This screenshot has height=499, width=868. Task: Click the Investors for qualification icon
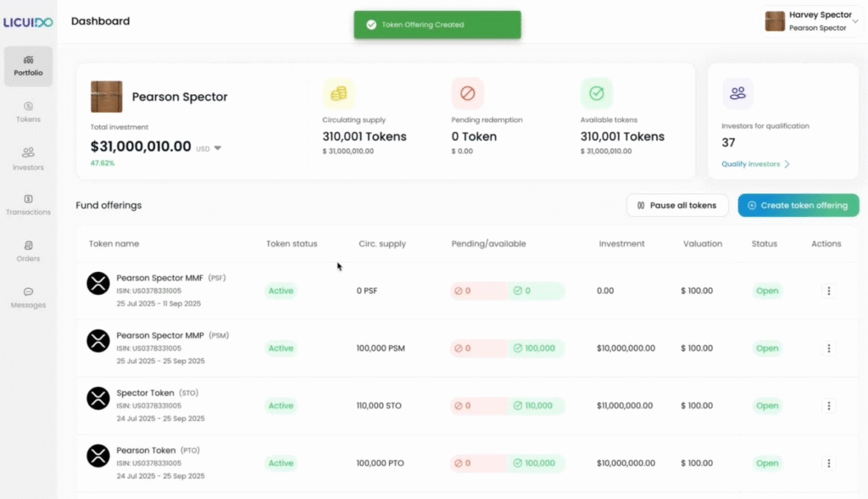click(x=737, y=93)
